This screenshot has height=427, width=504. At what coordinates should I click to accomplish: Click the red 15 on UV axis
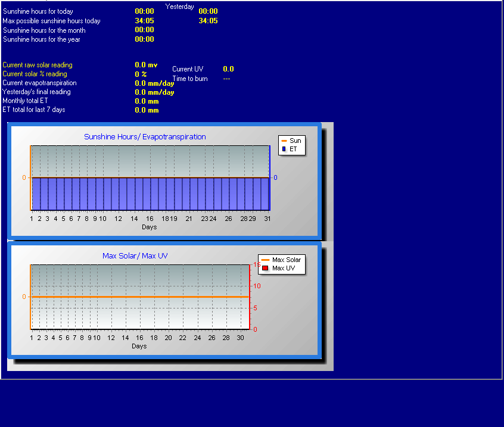(x=257, y=265)
